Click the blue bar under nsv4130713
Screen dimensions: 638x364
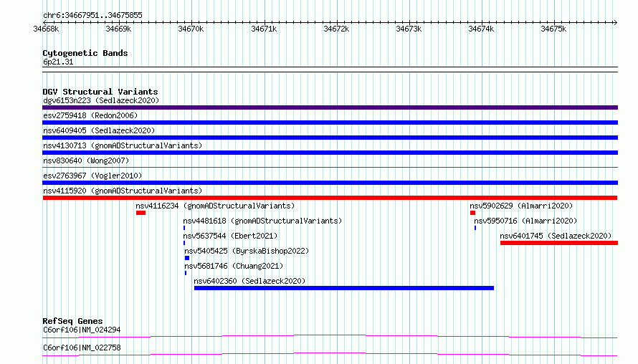click(330, 153)
